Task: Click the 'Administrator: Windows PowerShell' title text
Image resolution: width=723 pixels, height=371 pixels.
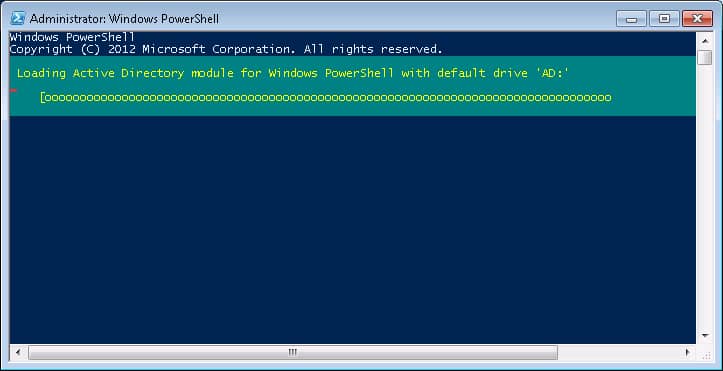Action: click(124, 19)
